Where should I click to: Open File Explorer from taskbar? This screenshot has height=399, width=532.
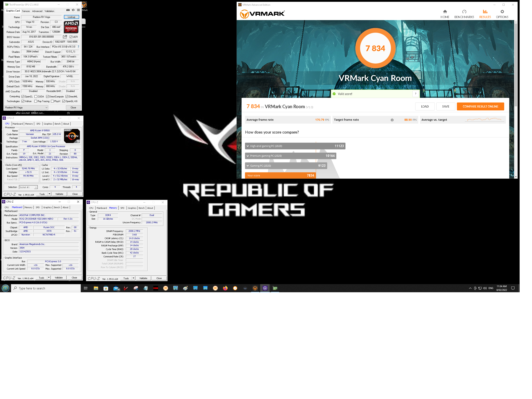click(x=96, y=288)
